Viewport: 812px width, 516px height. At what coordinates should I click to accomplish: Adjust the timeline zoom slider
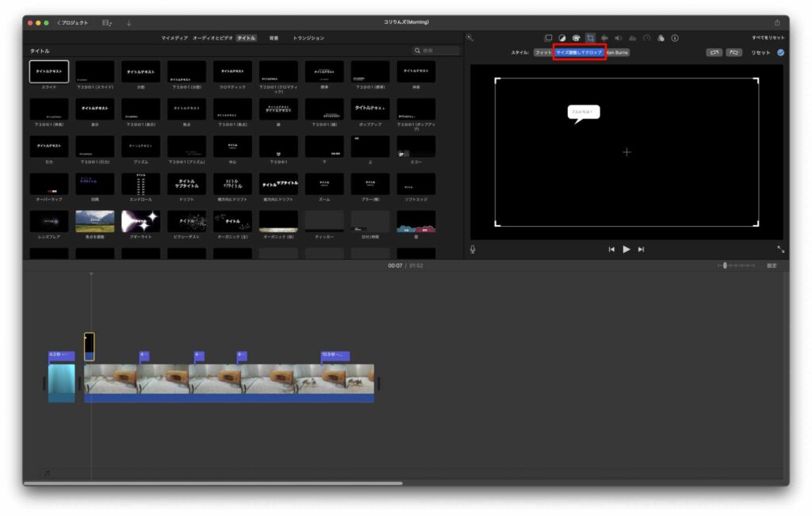[725, 266]
